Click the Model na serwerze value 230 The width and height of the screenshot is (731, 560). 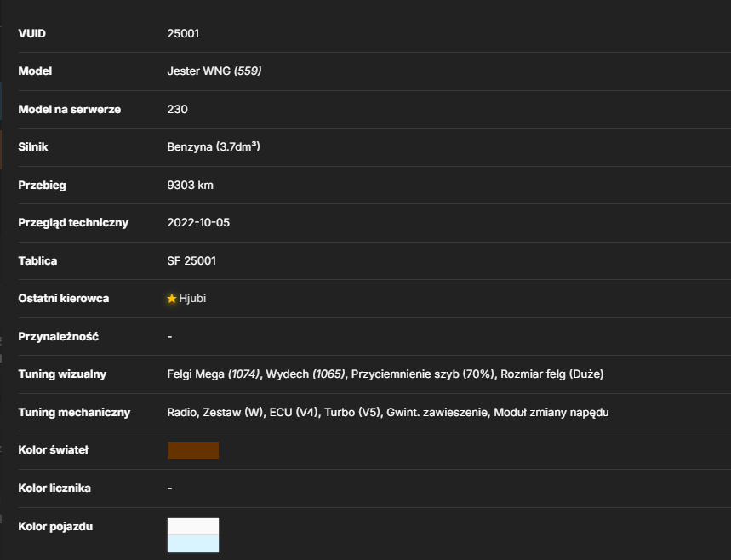pos(178,109)
